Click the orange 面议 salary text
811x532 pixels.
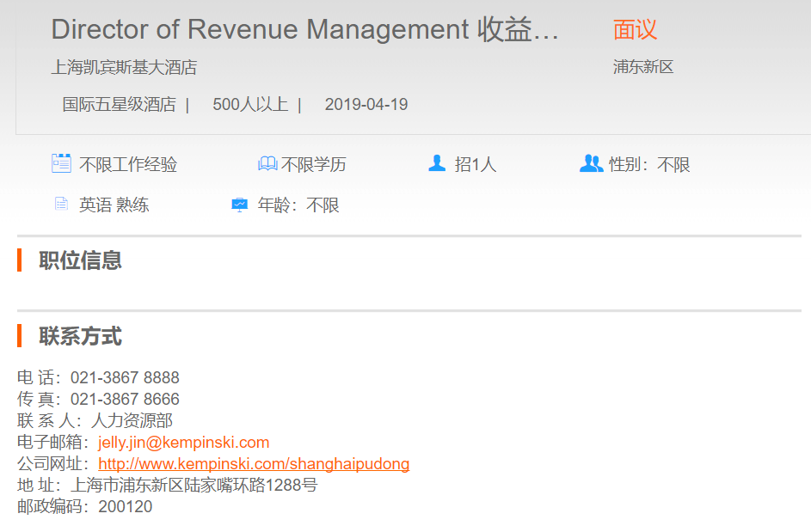click(635, 30)
